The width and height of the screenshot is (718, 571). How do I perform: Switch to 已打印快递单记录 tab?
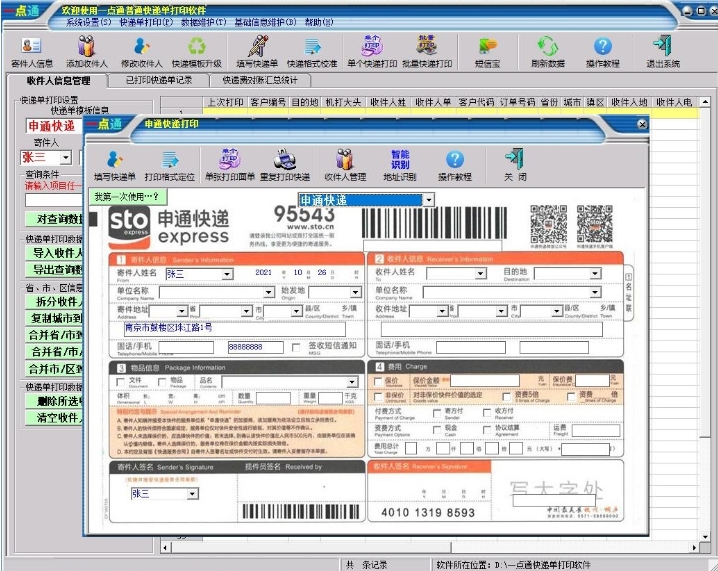(159, 80)
